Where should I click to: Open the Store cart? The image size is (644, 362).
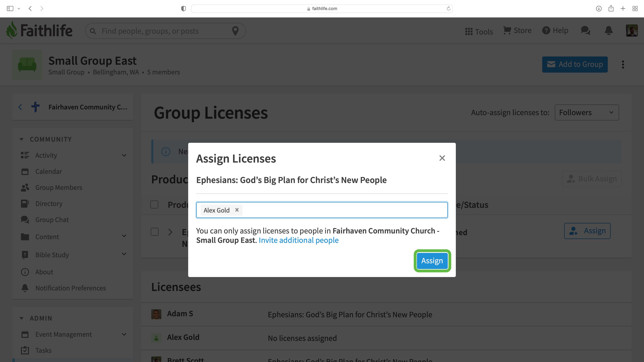pyautogui.click(x=517, y=31)
